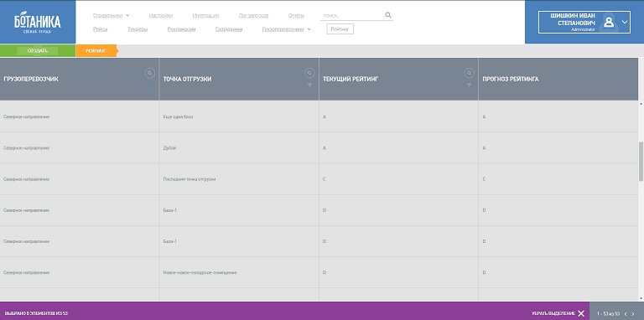644x320 pixels.
Task: Click filter icon in Текущий рейтинг header
Action: [469, 85]
